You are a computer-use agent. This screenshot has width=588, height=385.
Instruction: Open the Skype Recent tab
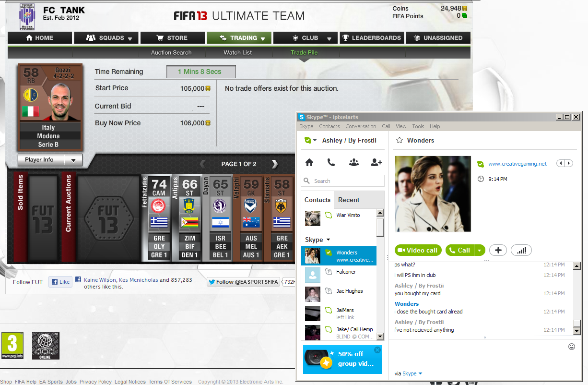pyautogui.click(x=349, y=200)
